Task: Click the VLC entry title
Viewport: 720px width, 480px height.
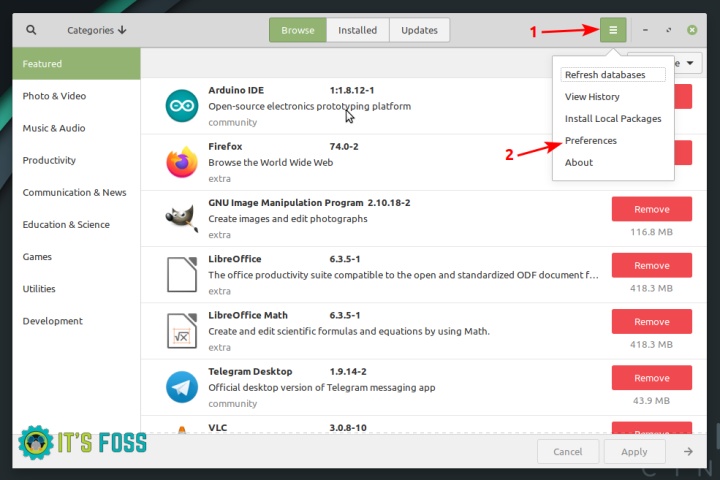Action: click(x=218, y=428)
